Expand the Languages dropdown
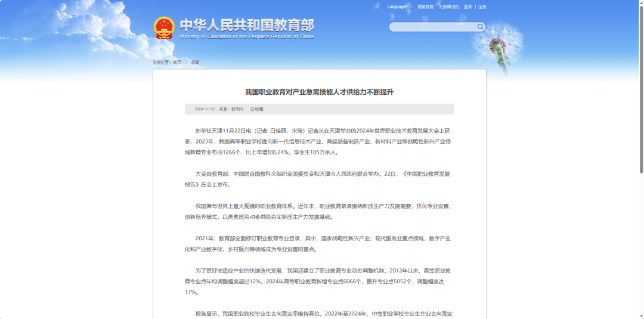The height and width of the screenshot is (319, 644). (400, 7)
